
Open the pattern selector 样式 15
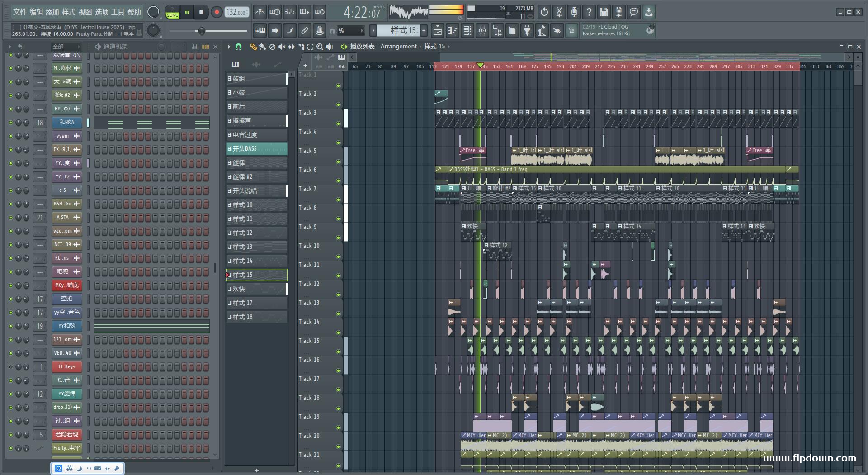click(398, 31)
